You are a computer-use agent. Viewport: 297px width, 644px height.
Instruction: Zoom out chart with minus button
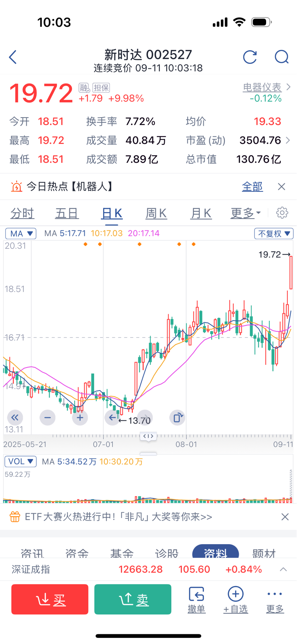(x=48, y=418)
